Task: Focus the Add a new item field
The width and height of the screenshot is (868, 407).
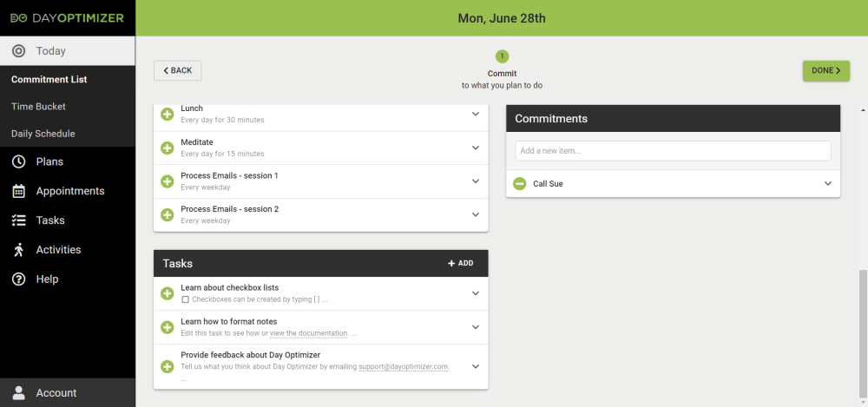Action: 673,151
